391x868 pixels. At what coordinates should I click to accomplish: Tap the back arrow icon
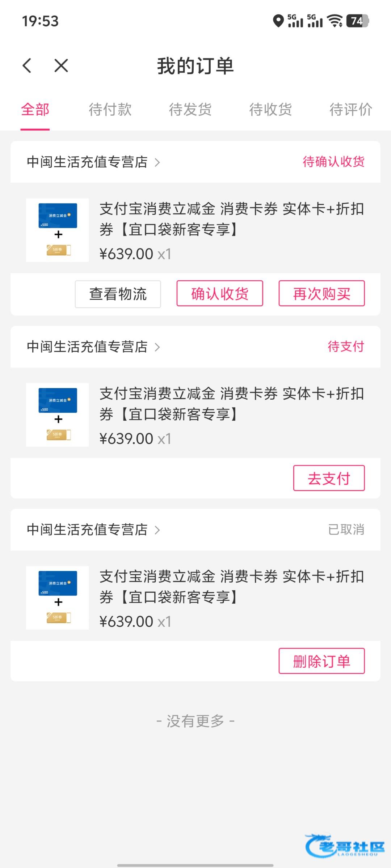(x=27, y=66)
